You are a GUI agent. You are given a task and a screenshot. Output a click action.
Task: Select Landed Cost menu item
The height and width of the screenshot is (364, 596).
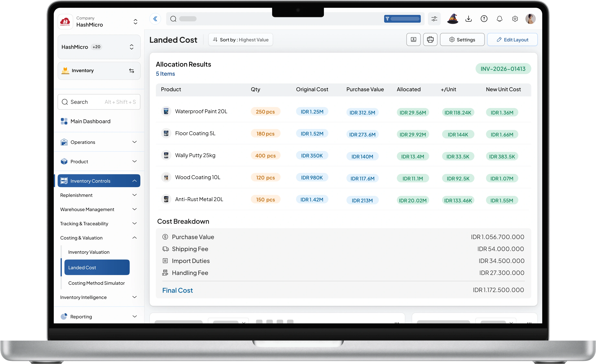tap(97, 267)
